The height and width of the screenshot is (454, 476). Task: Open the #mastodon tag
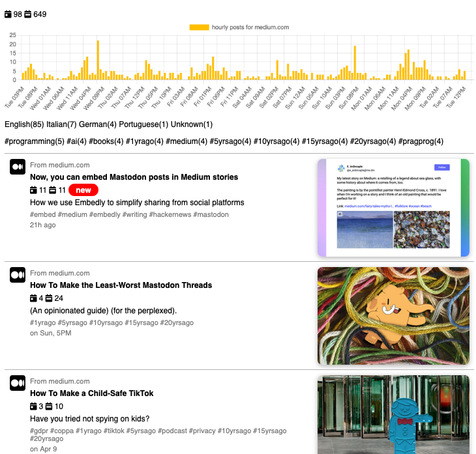(x=211, y=215)
